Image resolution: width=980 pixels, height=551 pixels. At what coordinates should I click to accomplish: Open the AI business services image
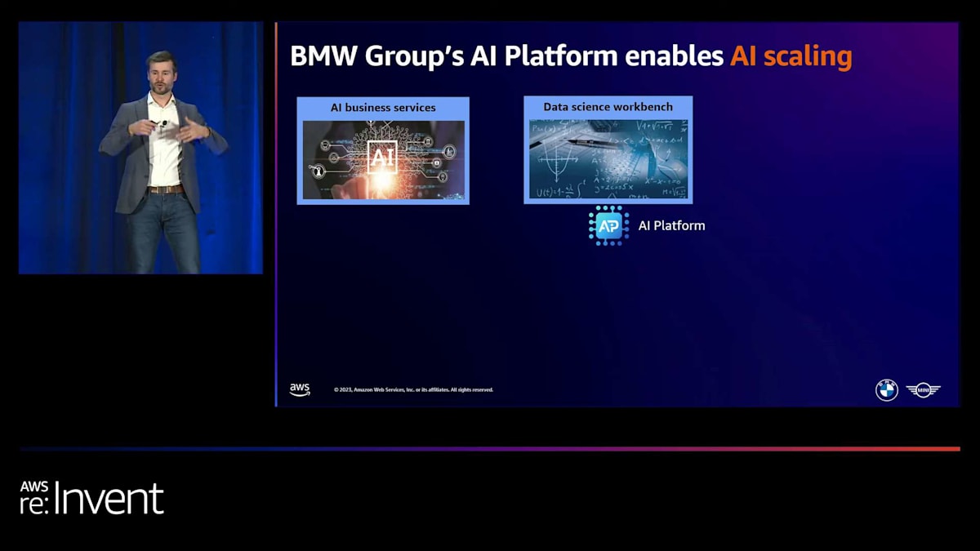[384, 160]
